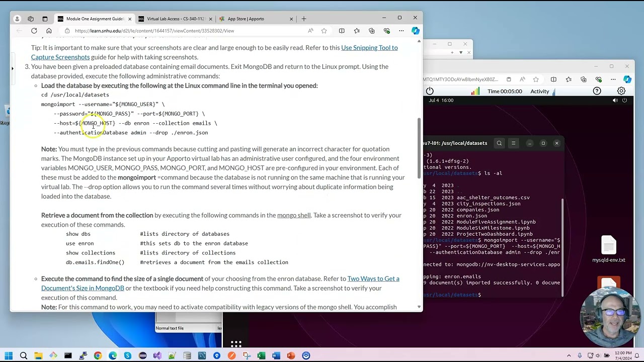This screenshot has height=362, width=644.
Task: Add SNHU page to favorites
Action: tap(324, 31)
